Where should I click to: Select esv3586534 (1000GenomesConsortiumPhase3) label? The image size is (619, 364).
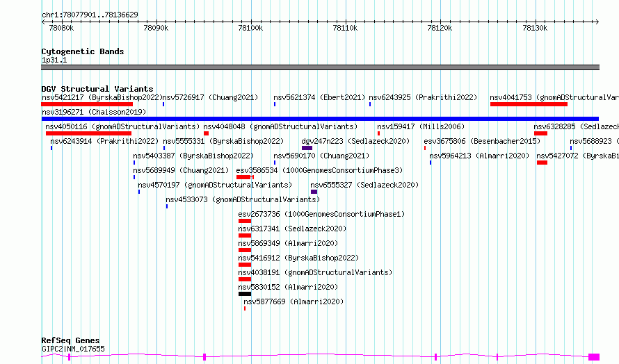tap(319, 170)
